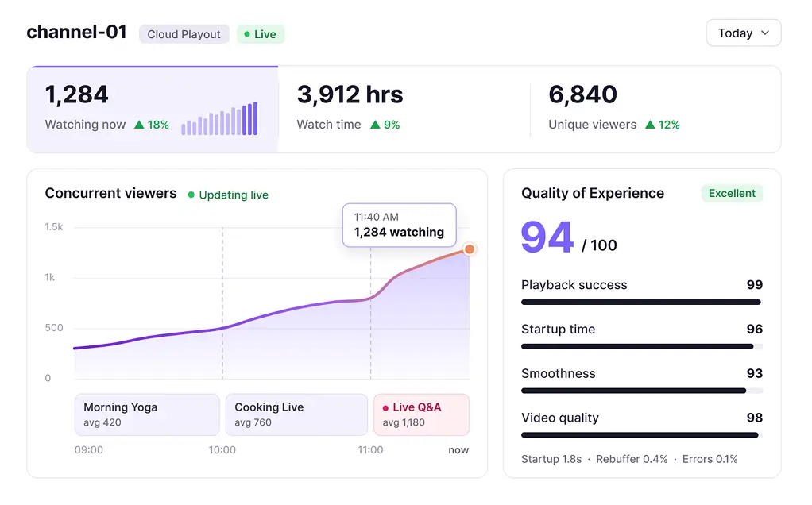Select the Cooking Live program block

pyautogui.click(x=296, y=414)
